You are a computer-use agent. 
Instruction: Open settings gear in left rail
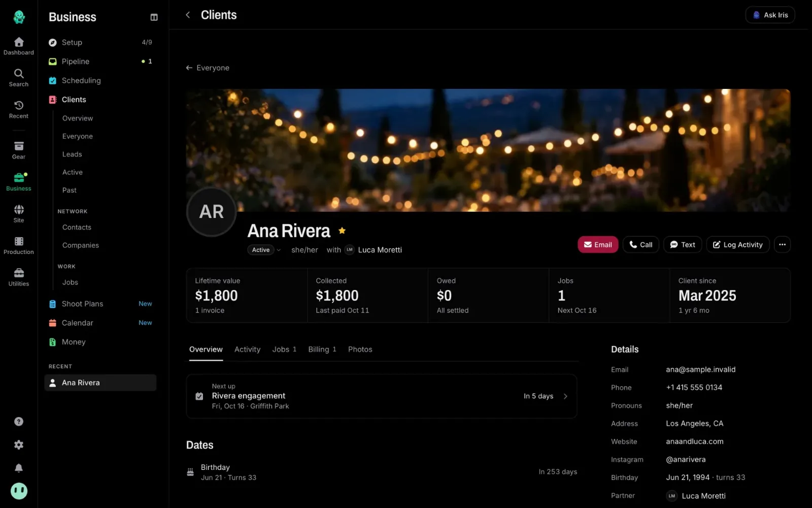coord(19,444)
